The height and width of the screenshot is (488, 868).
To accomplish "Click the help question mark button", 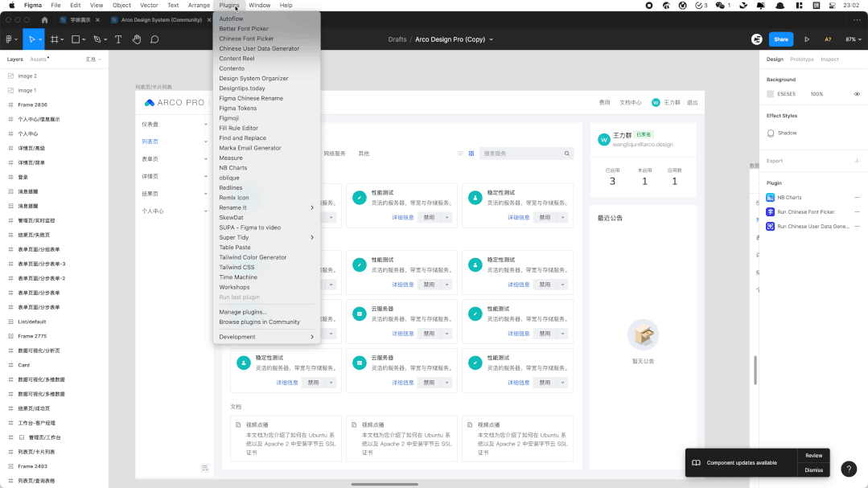I will click(849, 470).
